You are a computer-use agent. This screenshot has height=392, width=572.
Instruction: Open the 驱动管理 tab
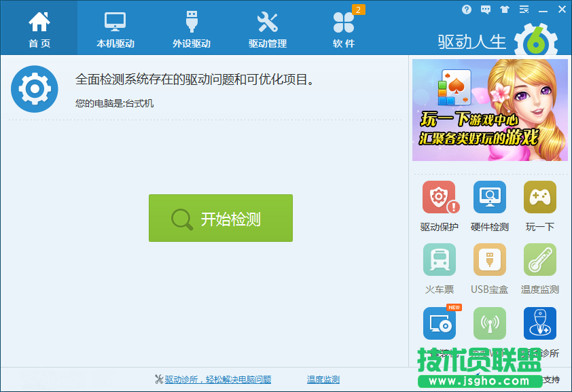[268, 29]
